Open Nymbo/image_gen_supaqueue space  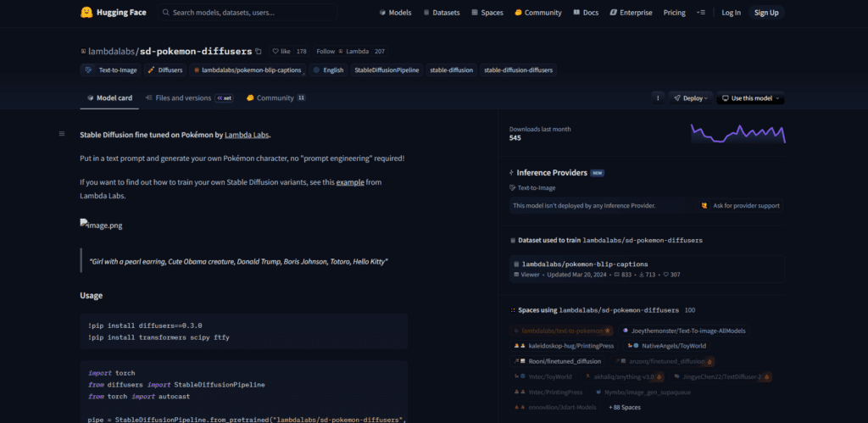click(643, 392)
